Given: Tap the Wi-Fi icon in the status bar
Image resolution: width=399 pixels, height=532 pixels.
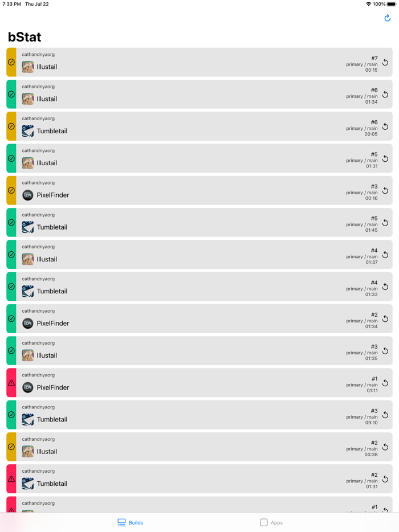Looking at the screenshot, I should pyautogui.click(x=368, y=4).
